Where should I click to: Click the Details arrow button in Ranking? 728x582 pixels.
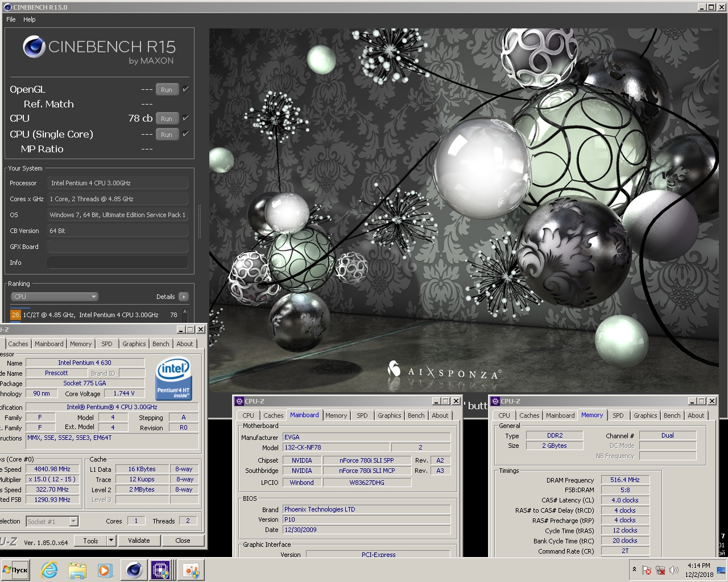pyautogui.click(x=183, y=297)
